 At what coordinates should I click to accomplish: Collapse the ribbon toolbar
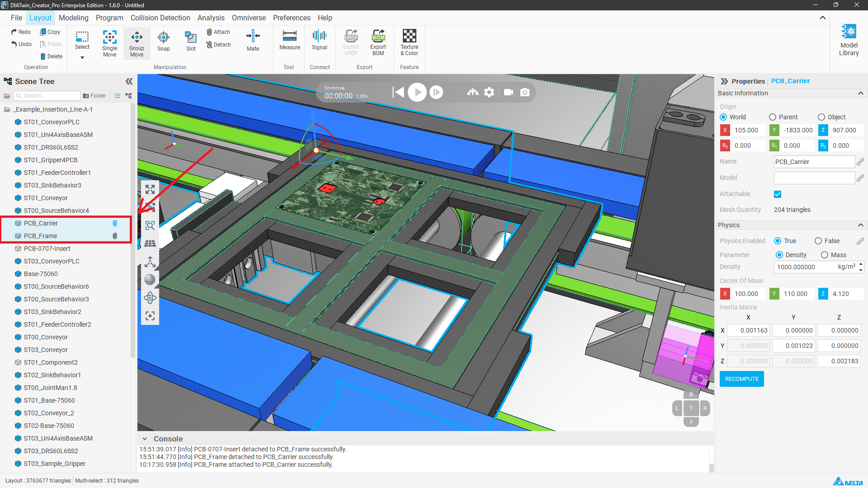pos(823,18)
